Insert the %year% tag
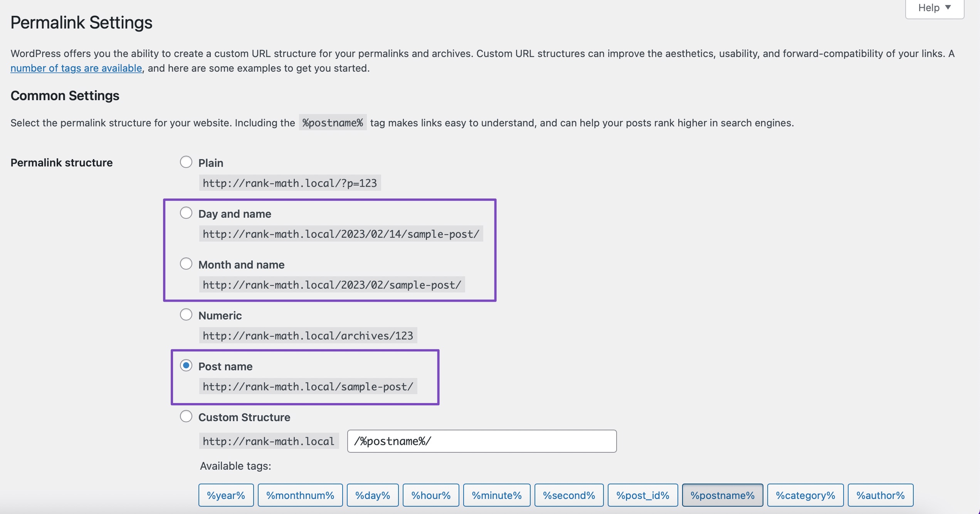The width and height of the screenshot is (980, 514). click(x=226, y=495)
